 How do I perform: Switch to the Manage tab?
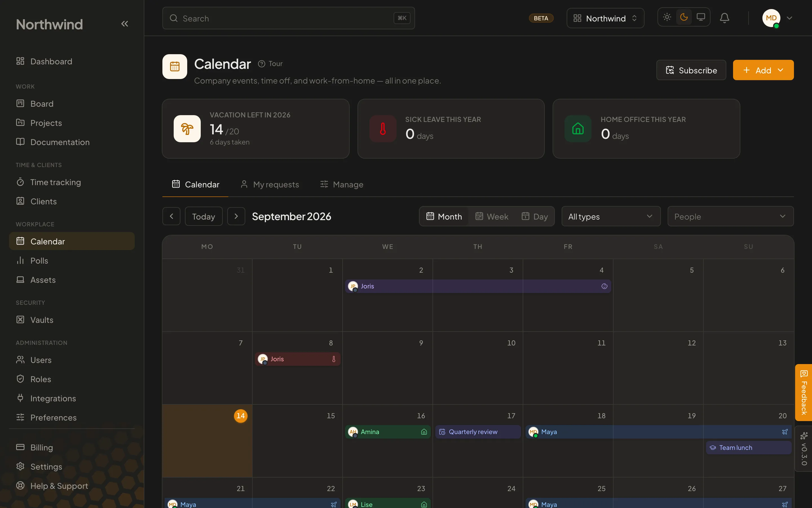pos(342,185)
